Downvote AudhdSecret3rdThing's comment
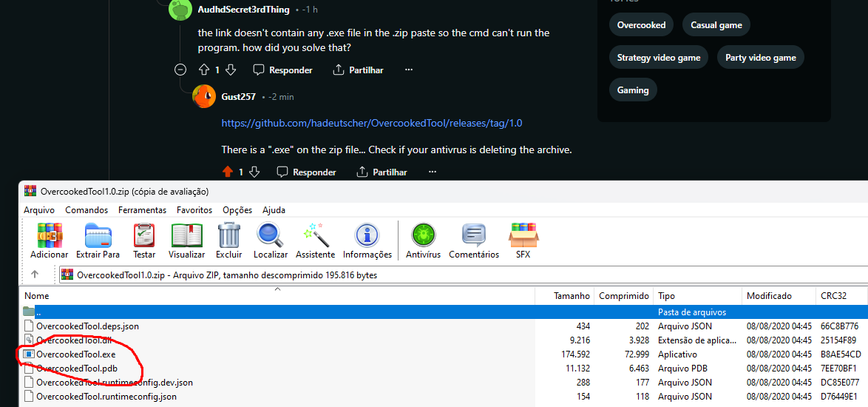Viewport: 868px width, 407px height. pos(231,70)
